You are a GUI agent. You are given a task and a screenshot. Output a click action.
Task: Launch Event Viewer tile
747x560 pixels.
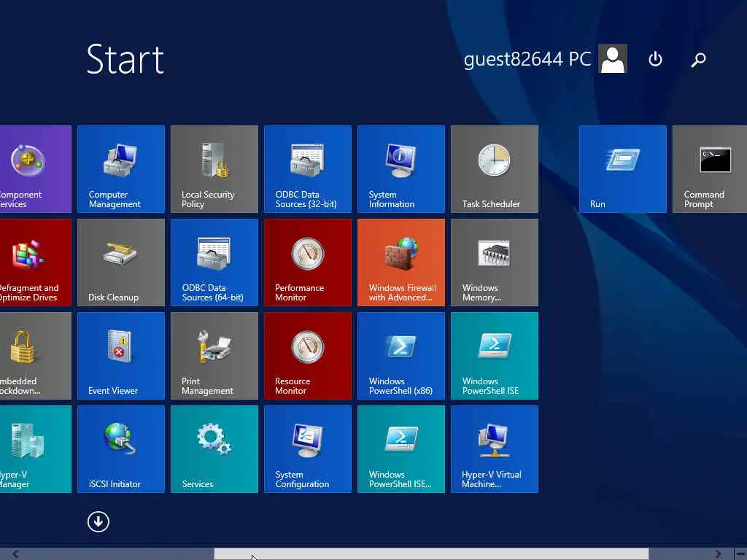[121, 356]
